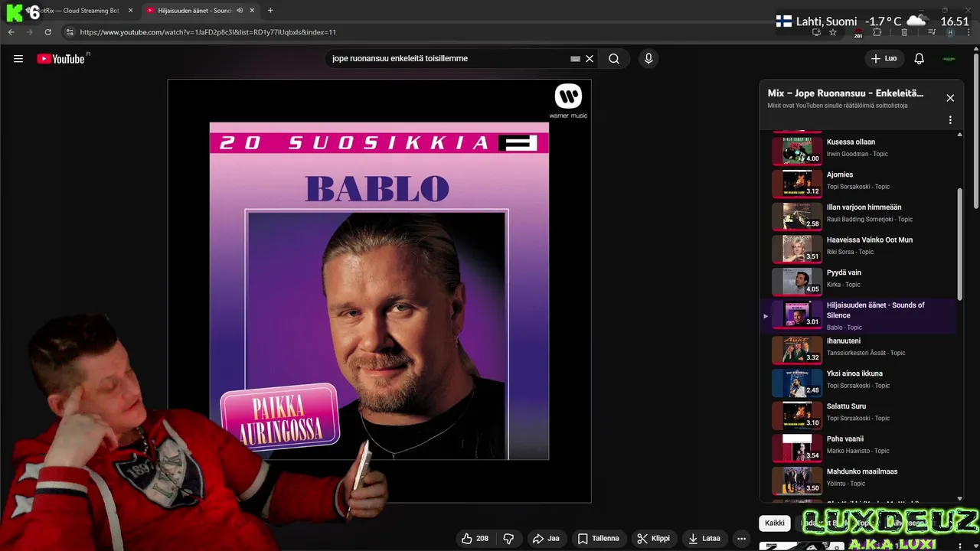
Task: Click Paha vaanii thumbnail showing 3.54
Action: [797, 447]
